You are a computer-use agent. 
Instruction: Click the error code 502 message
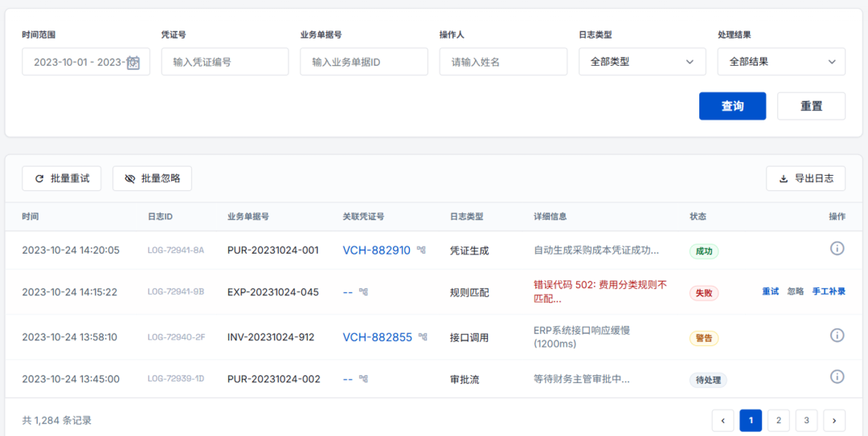[600, 292]
